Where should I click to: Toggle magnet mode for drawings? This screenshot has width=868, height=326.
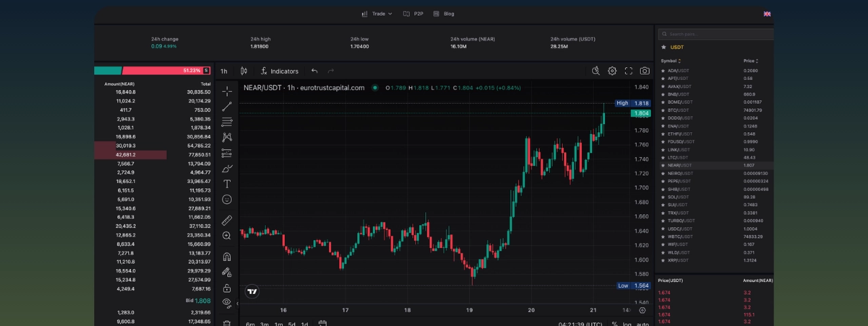click(227, 257)
